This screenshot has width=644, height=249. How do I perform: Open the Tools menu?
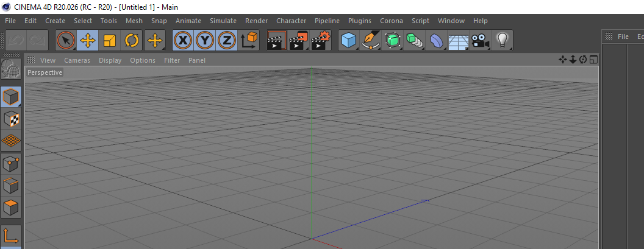(109, 21)
